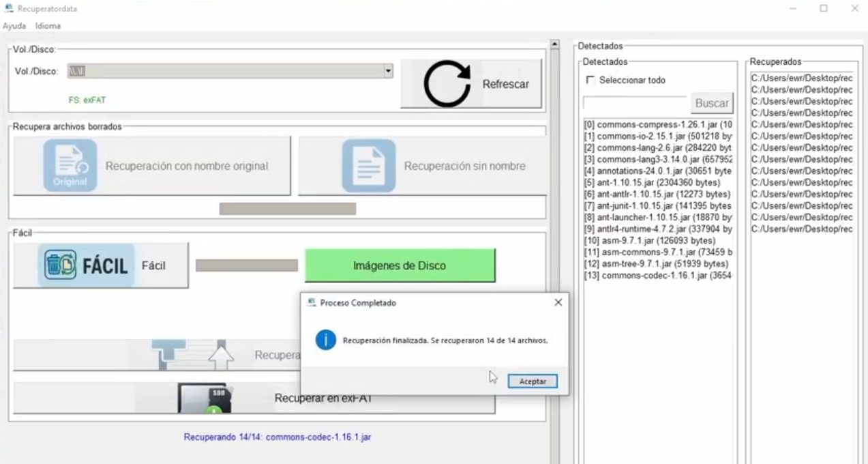Select asm-9.7.1.jar in the detected list

649,241
